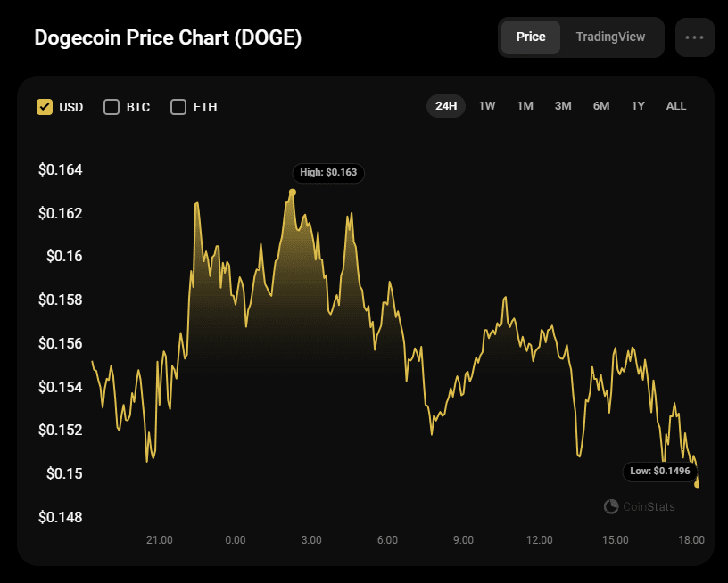The image size is (728, 583).
Task: Select the Price tab
Action: pos(531,37)
